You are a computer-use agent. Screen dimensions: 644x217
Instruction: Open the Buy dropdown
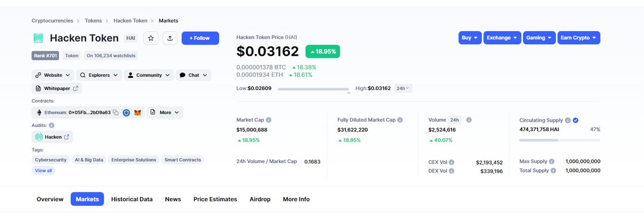pyautogui.click(x=470, y=38)
